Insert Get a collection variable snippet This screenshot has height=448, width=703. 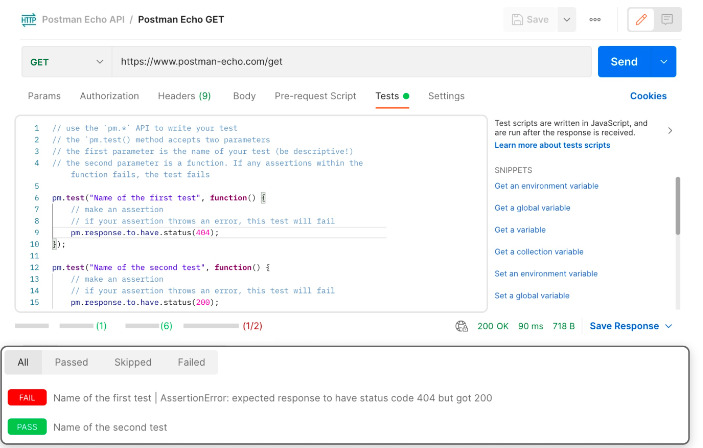[538, 252]
